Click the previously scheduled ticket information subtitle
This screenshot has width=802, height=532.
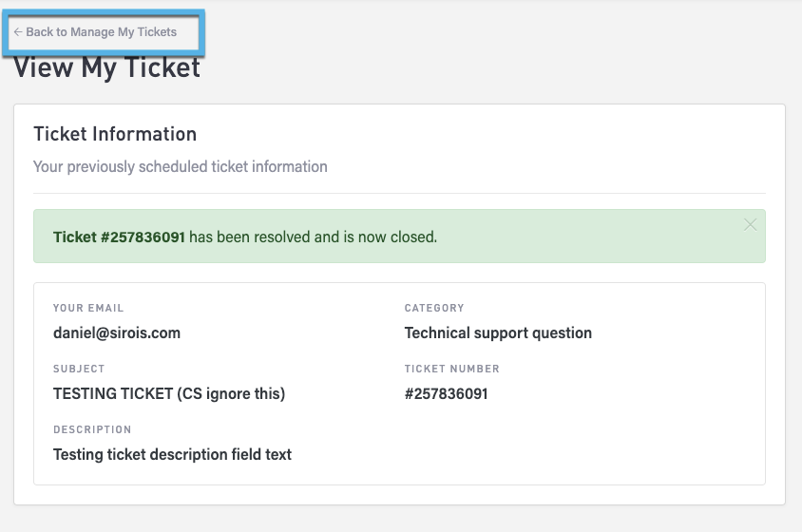(x=181, y=166)
